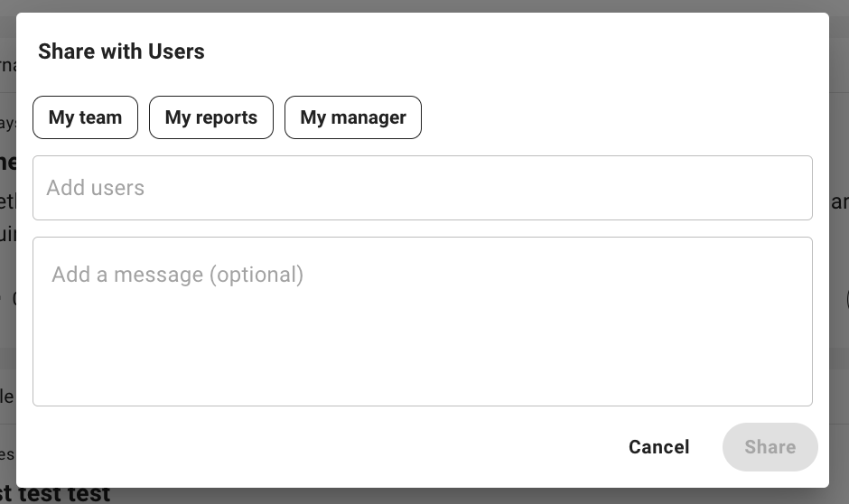Select the My reports chip
This screenshot has height=504, width=849.
[x=210, y=117]
